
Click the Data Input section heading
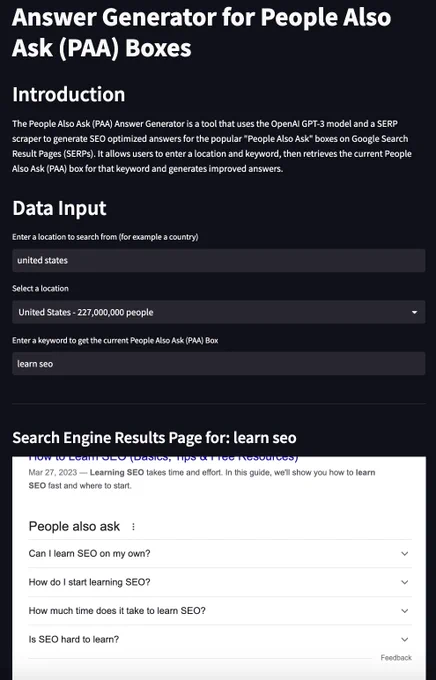pos(59,209)
